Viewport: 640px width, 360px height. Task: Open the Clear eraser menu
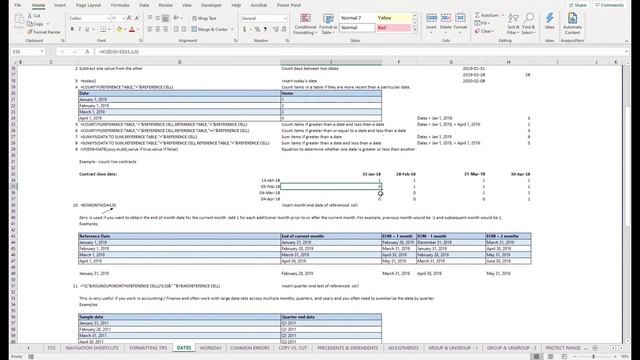485,31
